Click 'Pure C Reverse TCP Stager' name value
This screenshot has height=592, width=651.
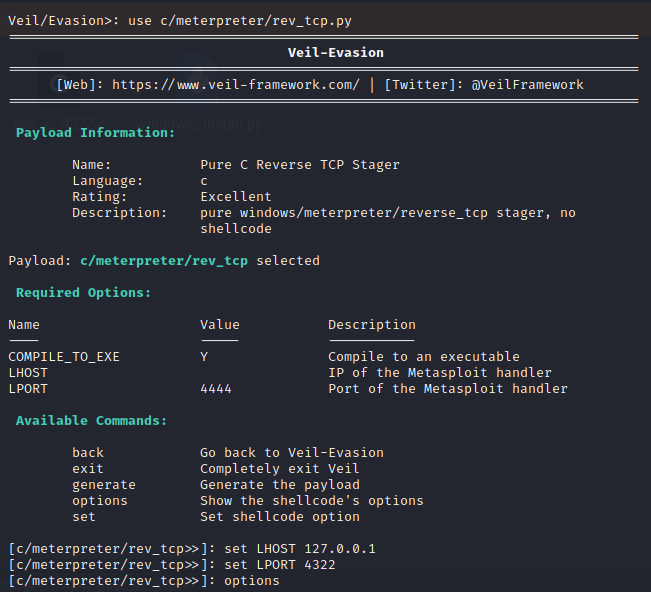point(300,165)
